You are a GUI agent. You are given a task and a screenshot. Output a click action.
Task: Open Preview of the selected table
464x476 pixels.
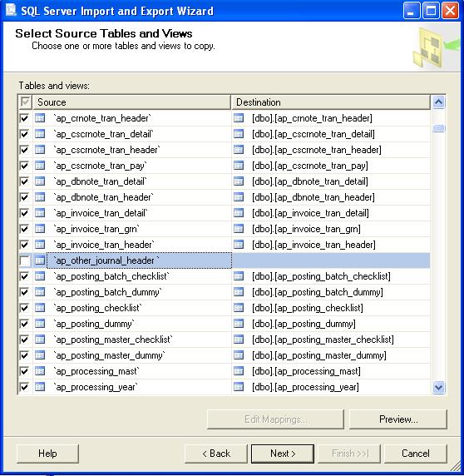point(398,419)
